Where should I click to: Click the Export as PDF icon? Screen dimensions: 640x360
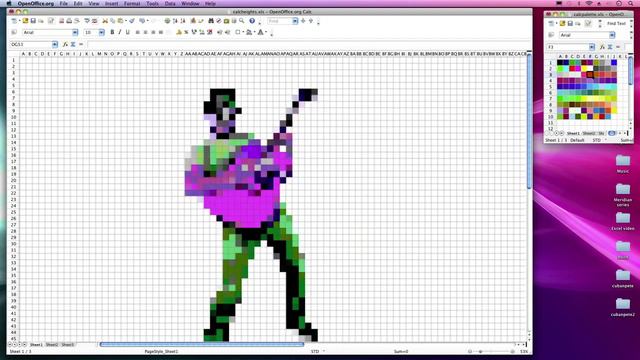point(62,20)
